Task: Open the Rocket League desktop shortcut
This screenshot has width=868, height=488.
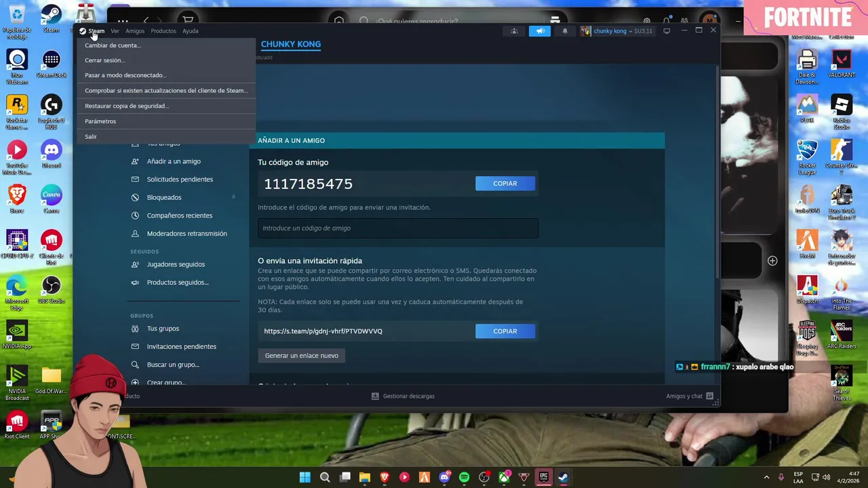Action: [x=807, y=157]
